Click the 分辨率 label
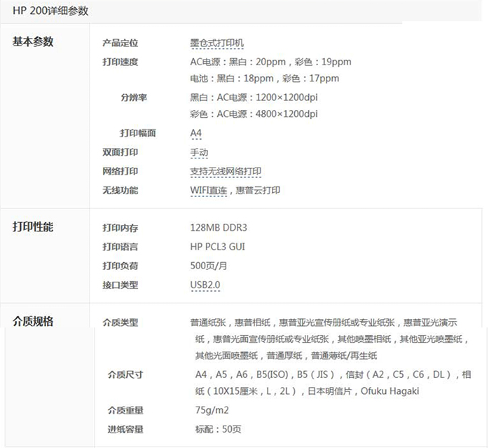 (133, 97)
